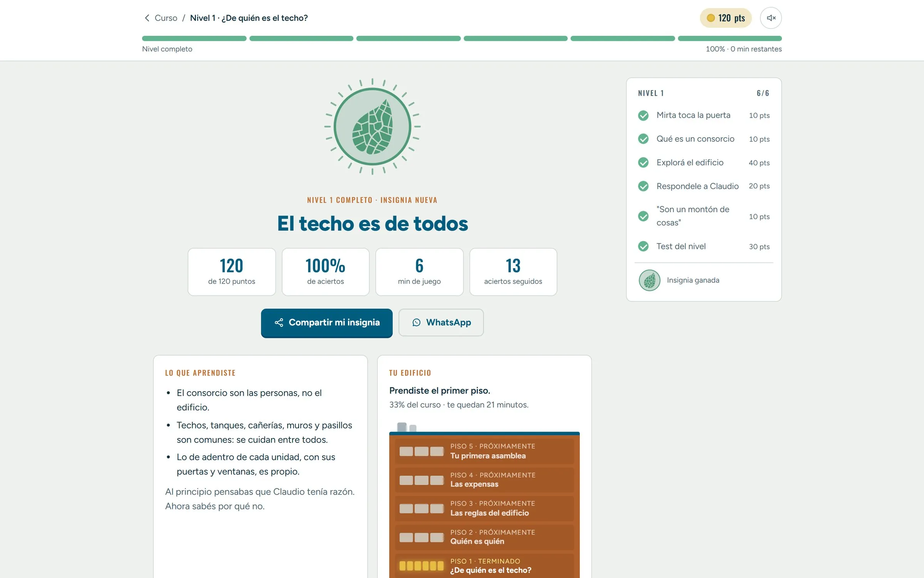Click the share icon in Compartir mi insignia

tap(279, 323)
